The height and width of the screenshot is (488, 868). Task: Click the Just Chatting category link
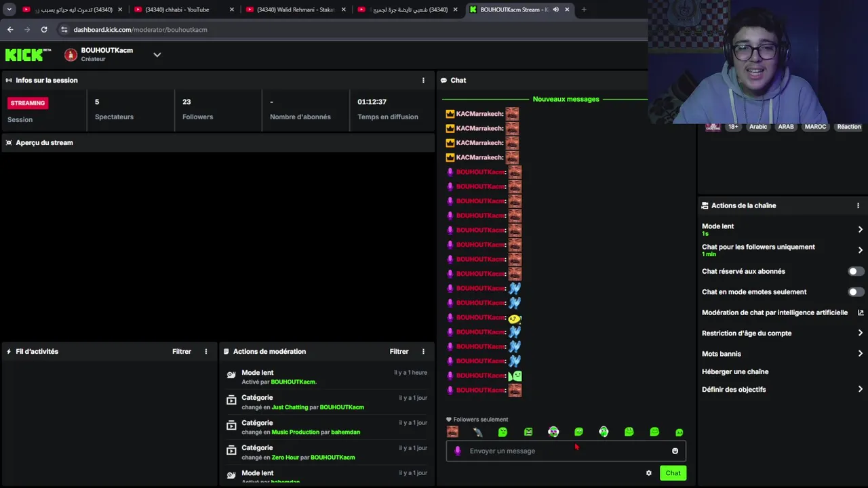290,407
